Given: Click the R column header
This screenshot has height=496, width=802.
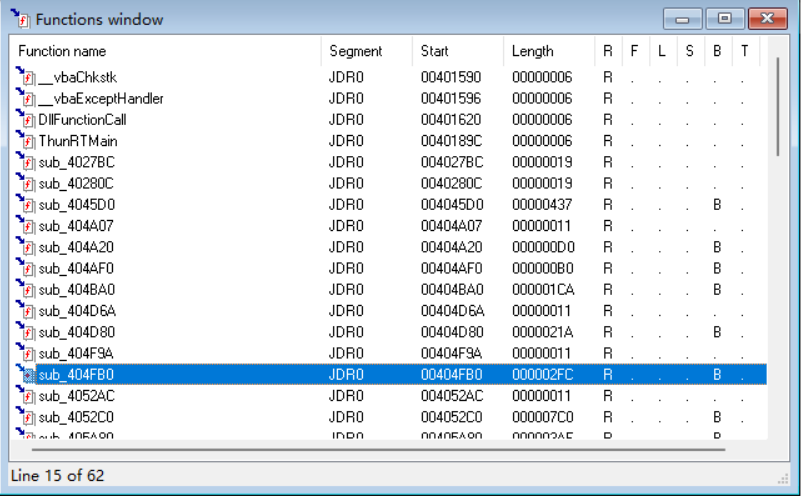Looking at the screenshot, I should pos(608,51).
